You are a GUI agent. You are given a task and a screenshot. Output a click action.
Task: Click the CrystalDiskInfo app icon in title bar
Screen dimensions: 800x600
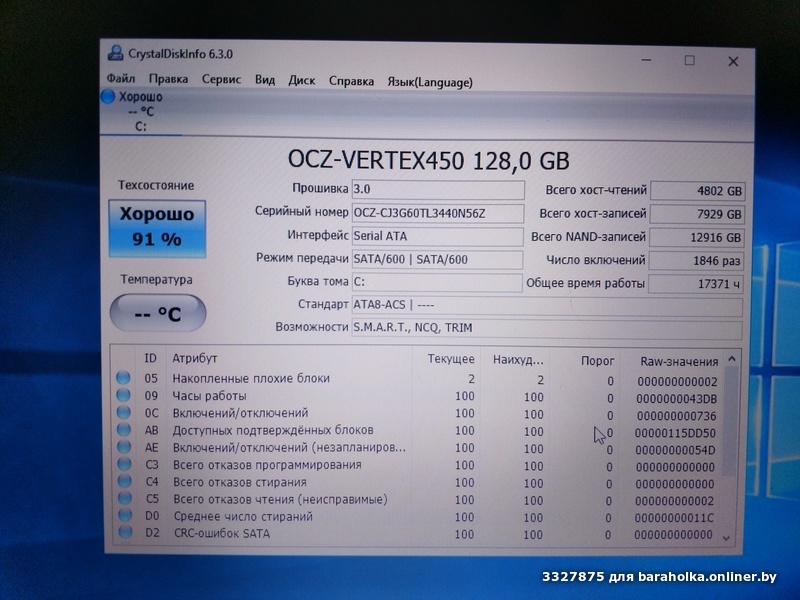pyautogui.click(x=116, y=53)
